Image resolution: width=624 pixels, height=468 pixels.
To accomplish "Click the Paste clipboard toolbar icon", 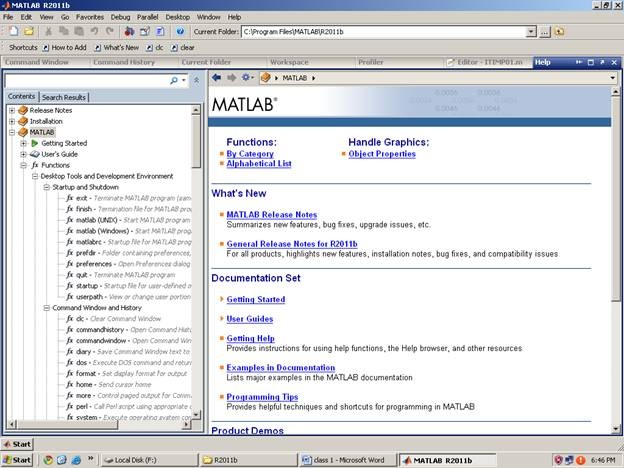I will point(79,31).
